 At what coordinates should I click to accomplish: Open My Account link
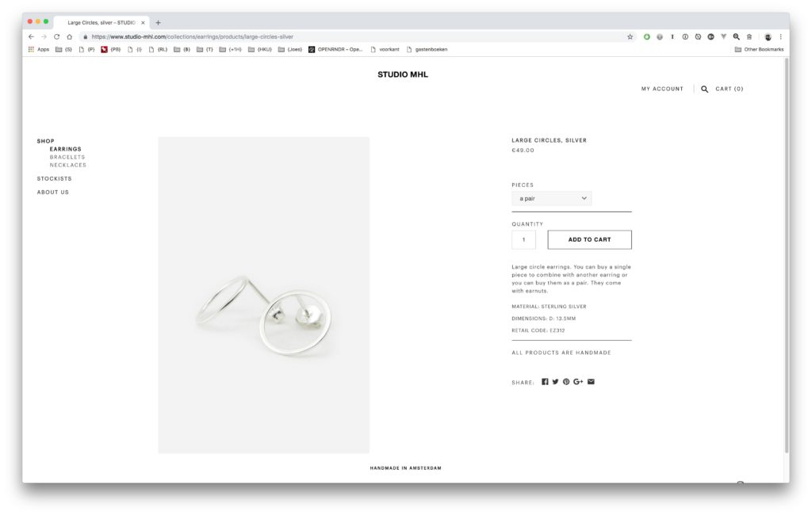tap(662, 89)
